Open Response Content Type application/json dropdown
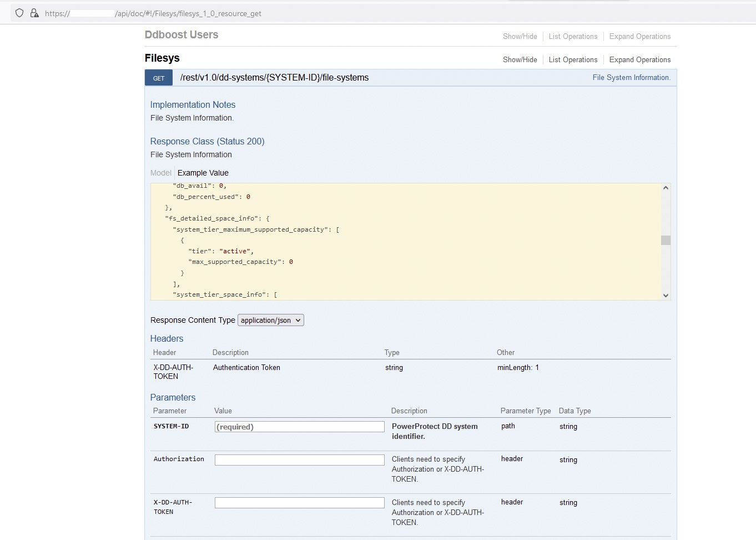756x540 pixels. click(271, 320)
